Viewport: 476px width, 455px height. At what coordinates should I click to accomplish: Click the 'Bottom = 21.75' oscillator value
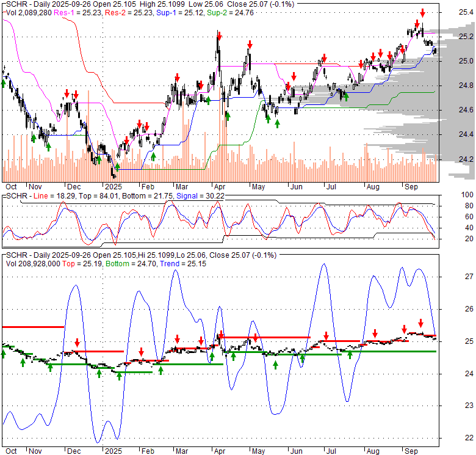(x=148, y=196)
